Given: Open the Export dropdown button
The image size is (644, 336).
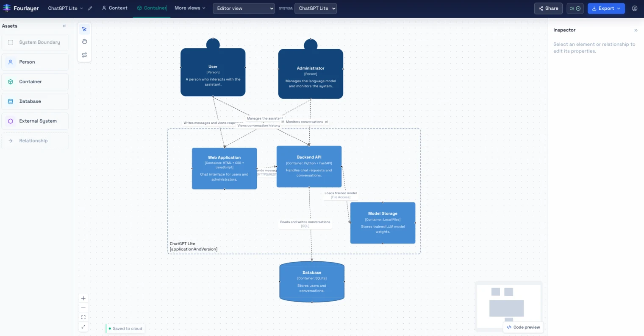Looking at the screenshot, I should pyautogui.click(x=606, y=8).
